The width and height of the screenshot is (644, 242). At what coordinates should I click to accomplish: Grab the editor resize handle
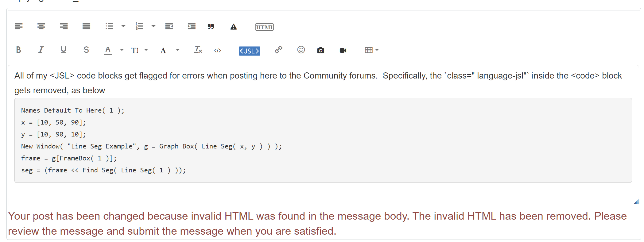637,202
